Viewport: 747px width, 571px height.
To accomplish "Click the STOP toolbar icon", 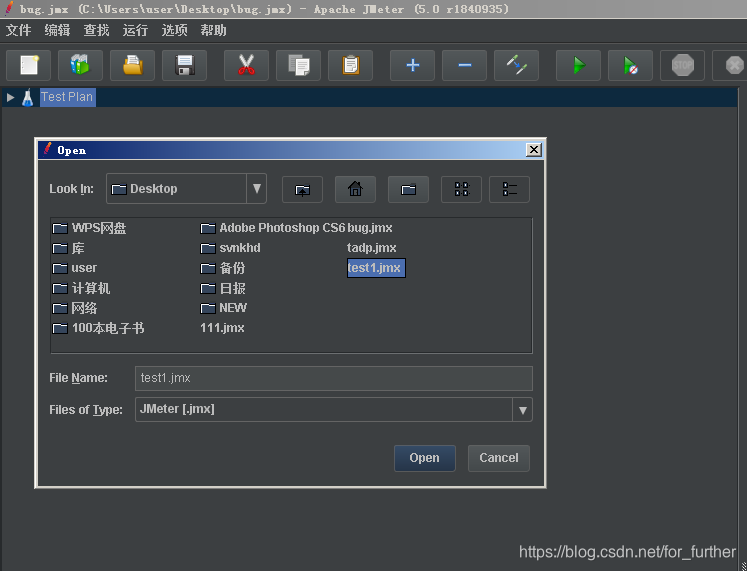I will pos(682,65).
